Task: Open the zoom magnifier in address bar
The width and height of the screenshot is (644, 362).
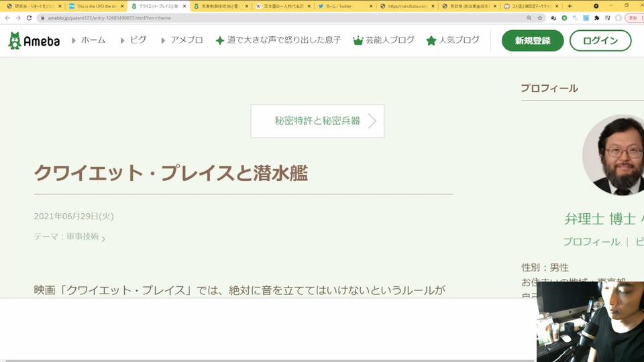Action: point(529,18)
